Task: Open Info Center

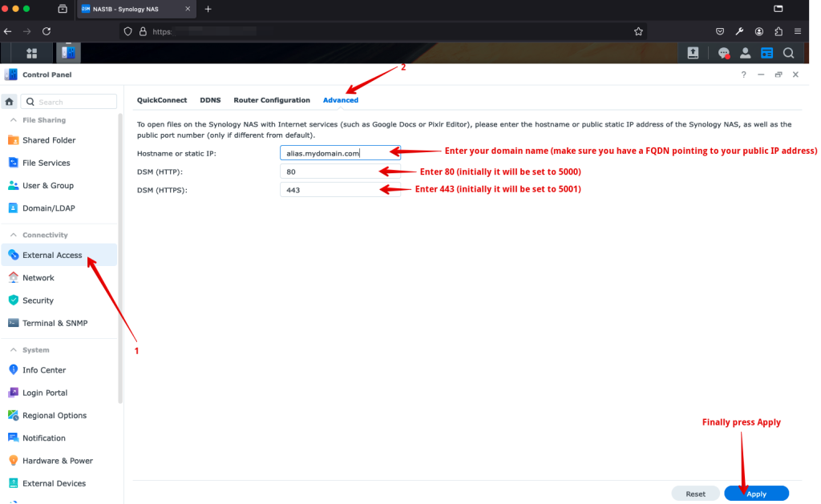Action: click(x=59, y=370)
